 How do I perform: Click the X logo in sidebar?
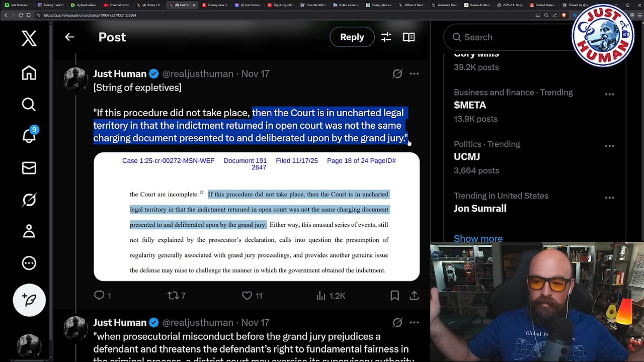pos(29,38)
